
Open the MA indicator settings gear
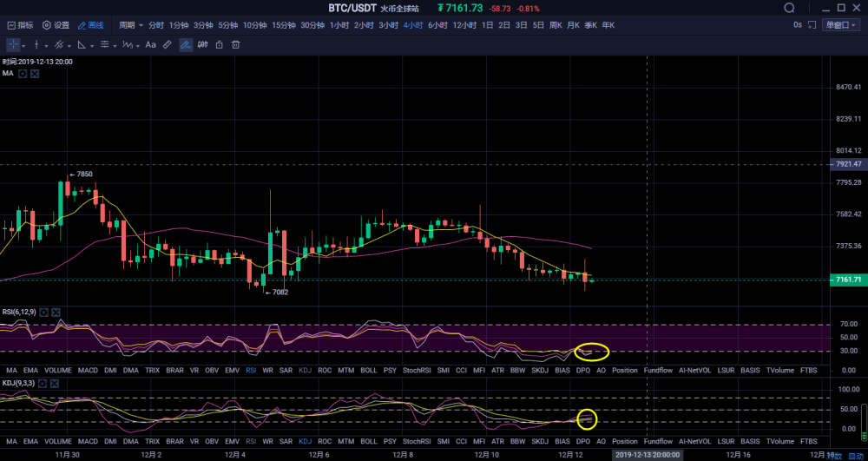[x=23, y=74]
